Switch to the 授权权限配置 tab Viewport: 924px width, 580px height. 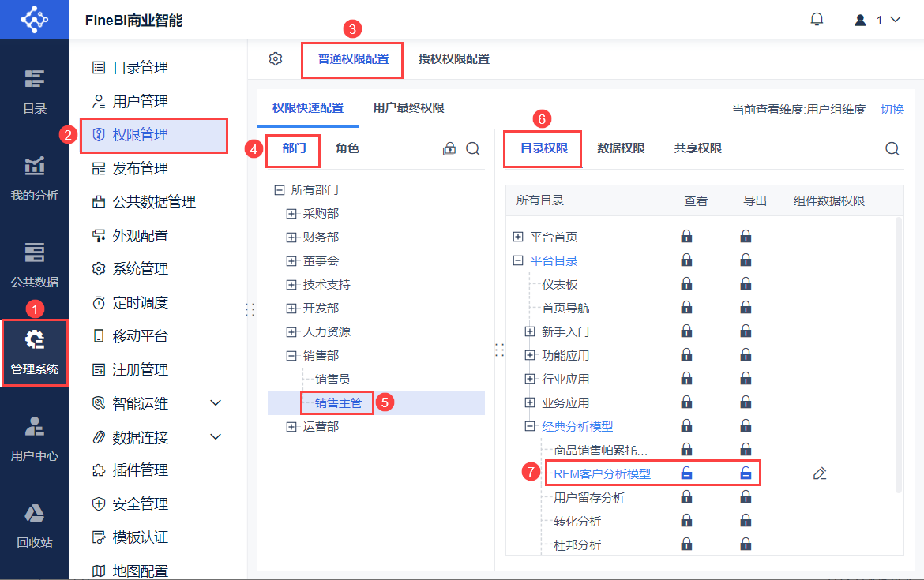click(x=454, y=59)
